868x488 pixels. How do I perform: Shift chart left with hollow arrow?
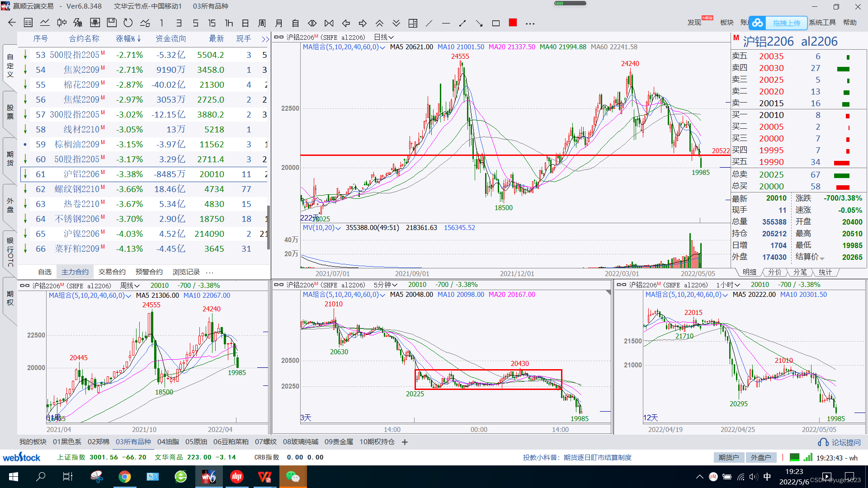[x=346, y=23]
